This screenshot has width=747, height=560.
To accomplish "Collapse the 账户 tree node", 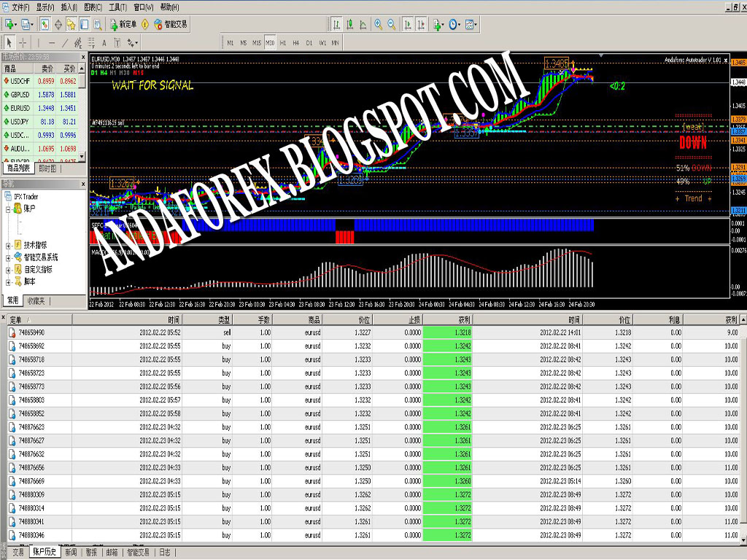I will pyautogui.click(x=8, y=209).
